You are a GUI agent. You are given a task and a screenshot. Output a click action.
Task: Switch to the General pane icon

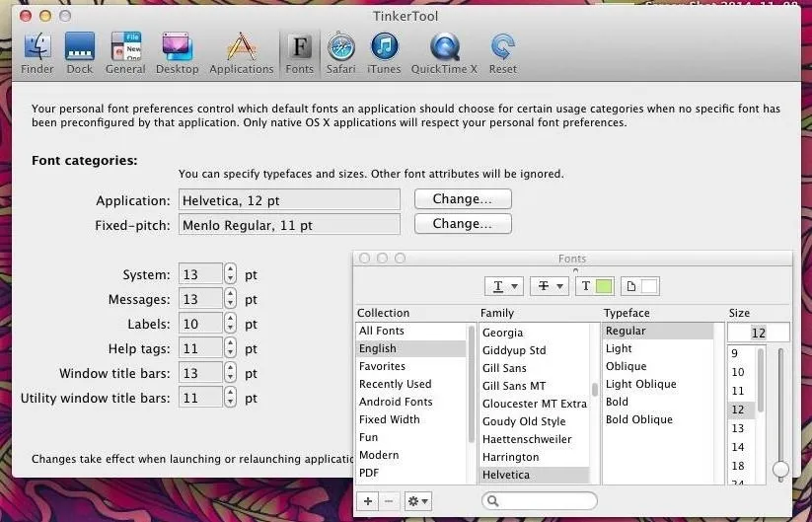(x=125, y=53)
